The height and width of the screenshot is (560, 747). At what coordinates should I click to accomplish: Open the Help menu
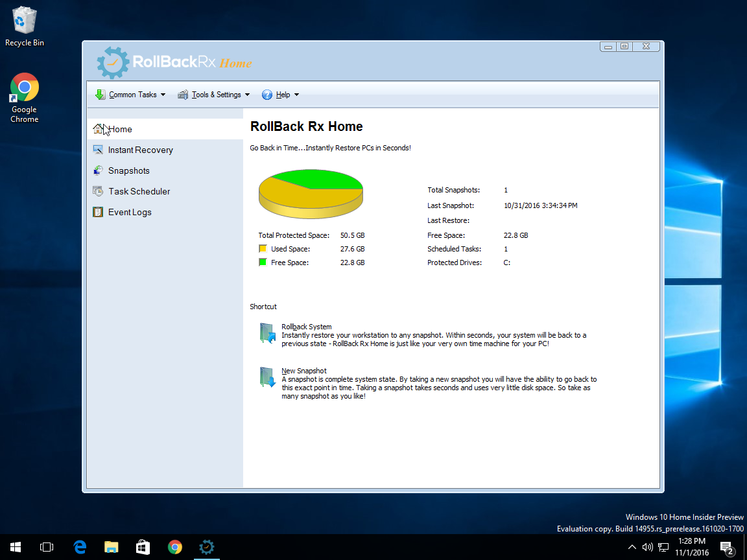pos(281,95)
